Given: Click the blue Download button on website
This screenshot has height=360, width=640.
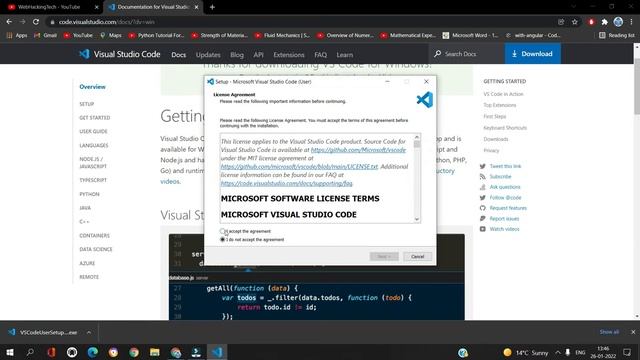Looking at the screenshot, I should (x=532, y=54).
